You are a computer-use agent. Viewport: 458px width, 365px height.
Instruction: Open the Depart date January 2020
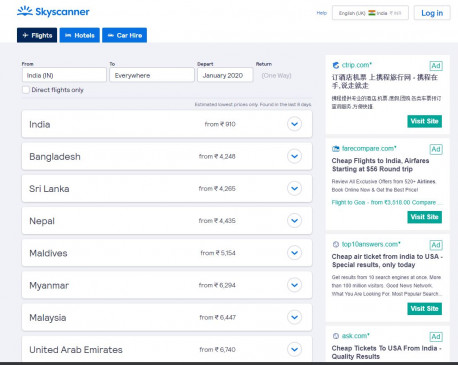click(x=225, y=75)
